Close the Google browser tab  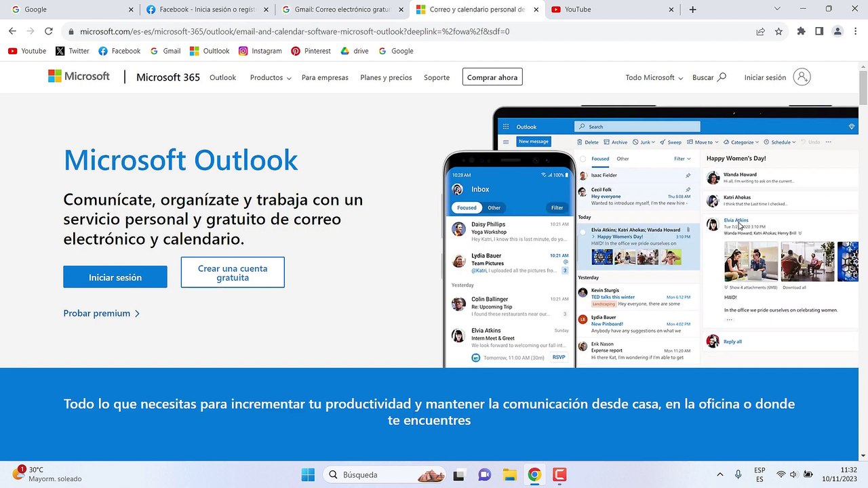pos(130,9)
